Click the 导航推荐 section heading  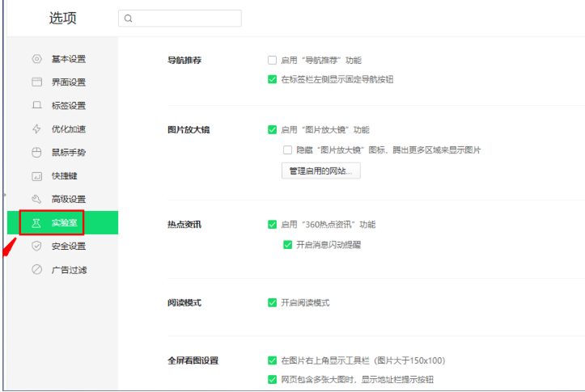[x=184, y=60]
